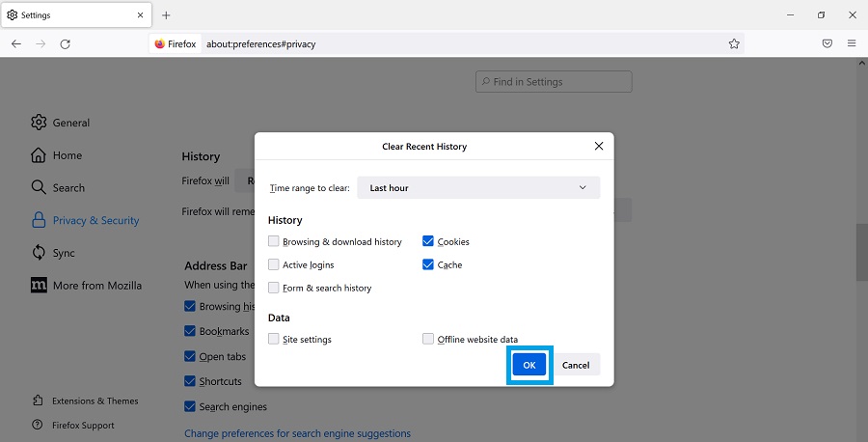Click the Home house icon

click(x=39, y=155)
